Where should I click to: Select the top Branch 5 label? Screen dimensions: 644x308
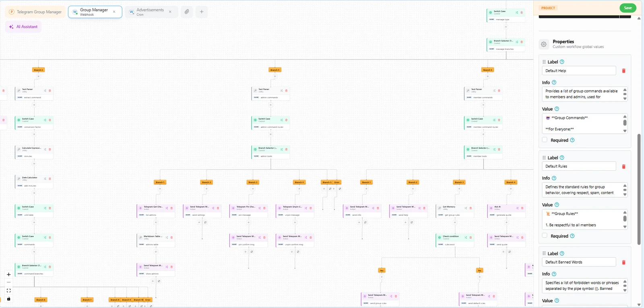click(x=488, y=70)
